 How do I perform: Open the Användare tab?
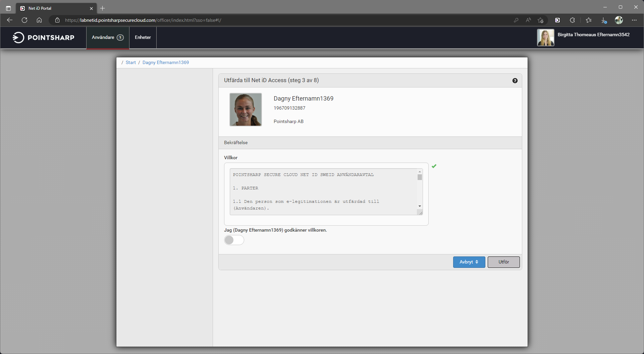pos(108,38)
